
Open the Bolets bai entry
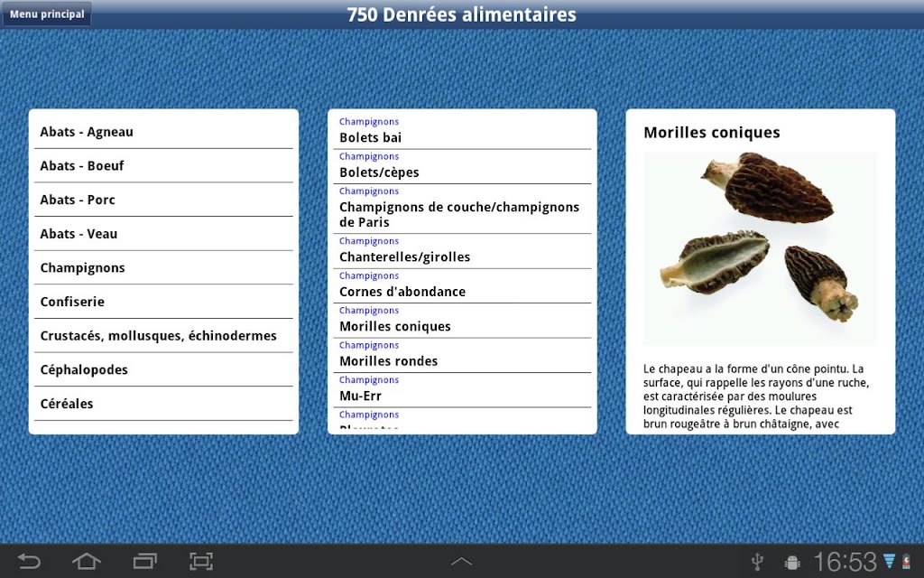pos(462,131)
